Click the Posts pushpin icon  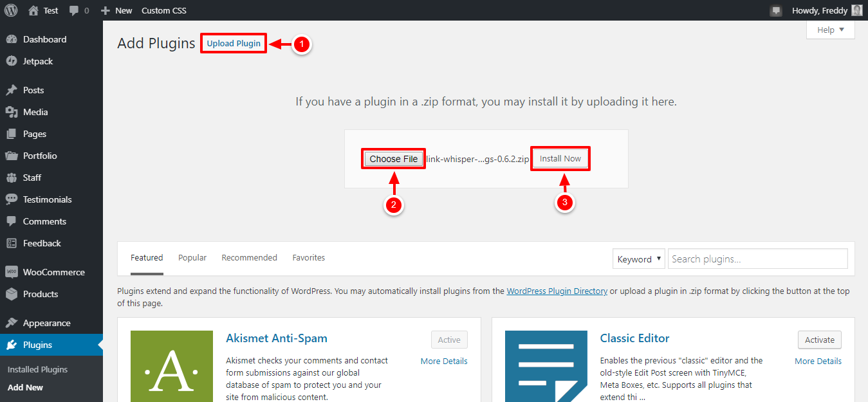click(12, 90)
